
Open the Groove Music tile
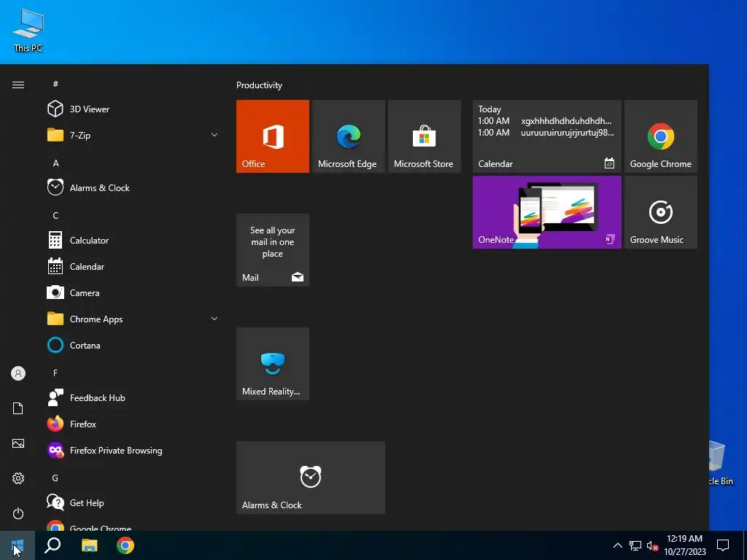coord(661,212)
